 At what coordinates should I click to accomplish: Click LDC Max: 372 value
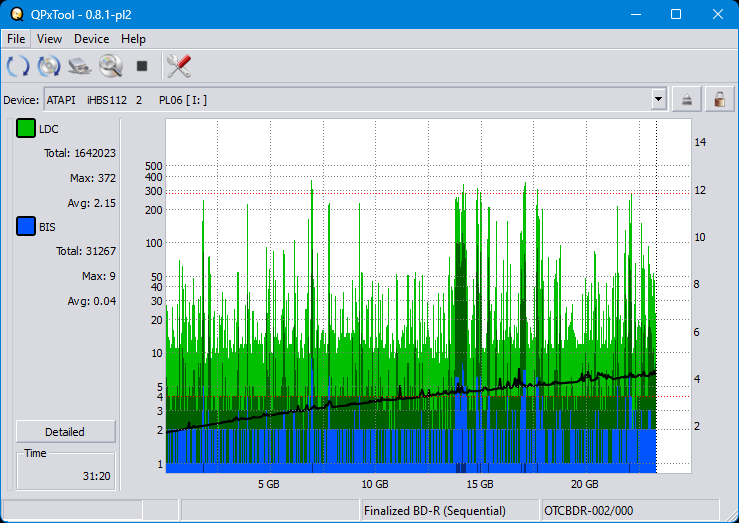pyautogui.click(x=92, y=178)
